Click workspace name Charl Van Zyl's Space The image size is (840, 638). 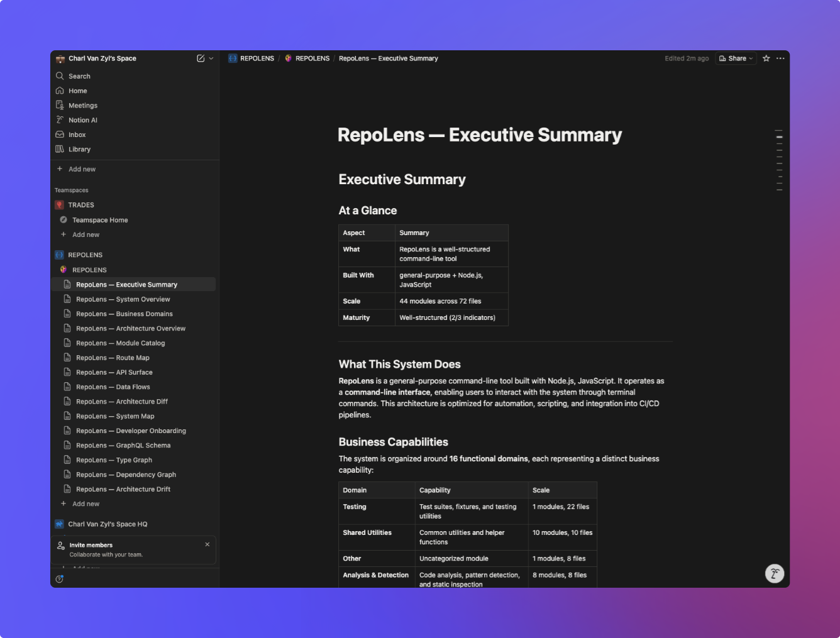pos(102,58)
